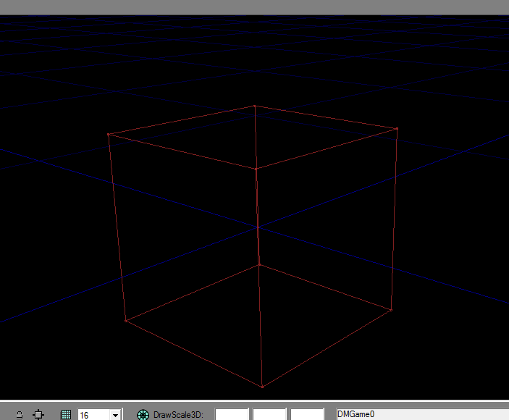
Task: Click the DrawScale3D round icon
Action: [x=143, y=415]
